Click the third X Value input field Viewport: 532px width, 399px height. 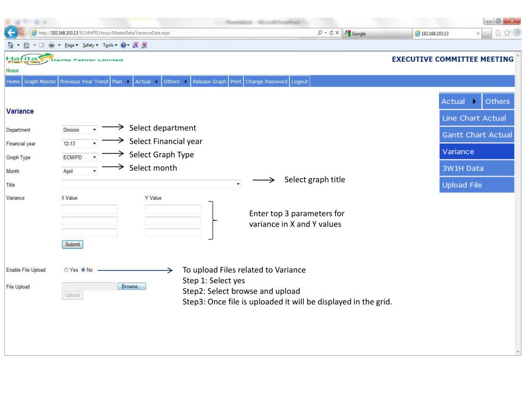click(x=89, y=233)
